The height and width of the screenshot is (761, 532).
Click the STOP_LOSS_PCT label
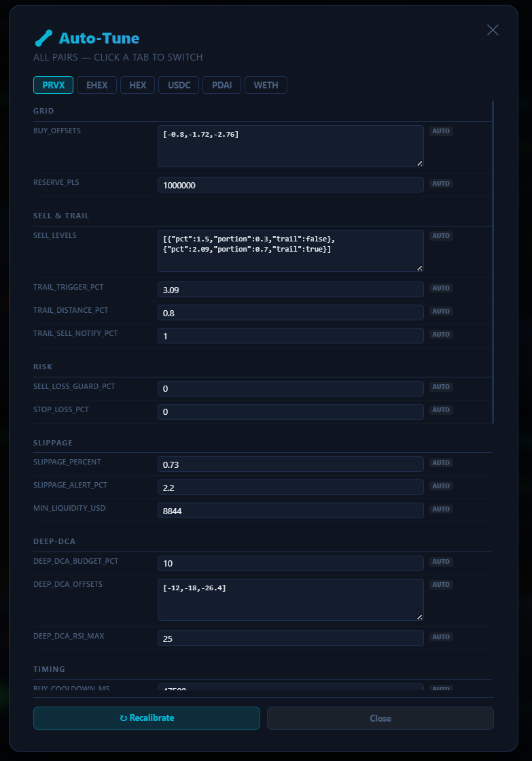(61, 409)
